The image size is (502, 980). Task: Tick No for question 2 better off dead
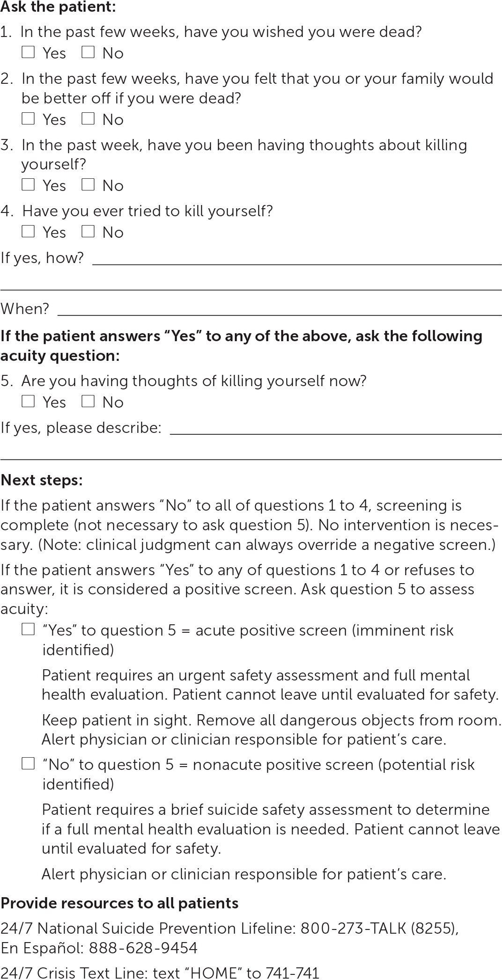[88, 118]
